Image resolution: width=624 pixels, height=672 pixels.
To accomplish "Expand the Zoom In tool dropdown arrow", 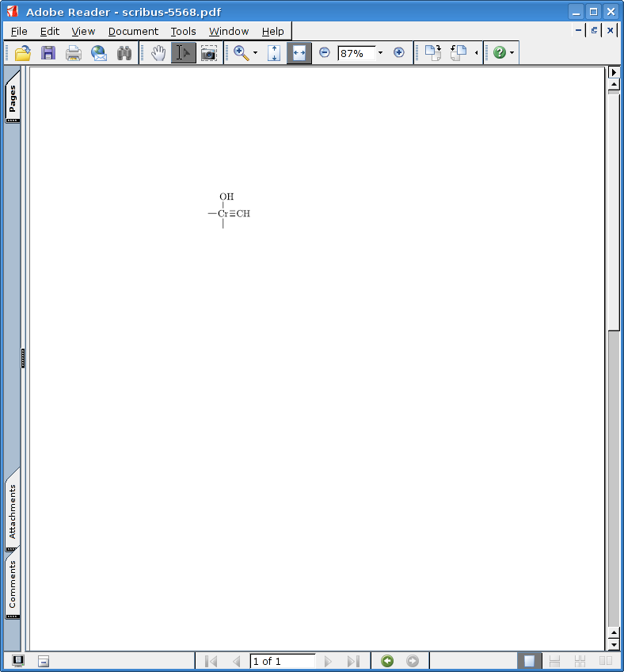I will (255, 53).
